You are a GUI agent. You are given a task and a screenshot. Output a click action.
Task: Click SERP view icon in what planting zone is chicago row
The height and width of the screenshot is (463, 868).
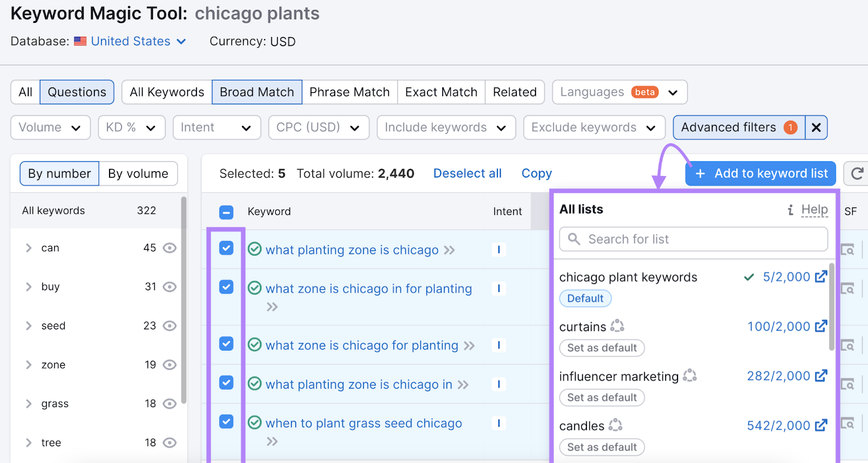click(x=847, y=250)
